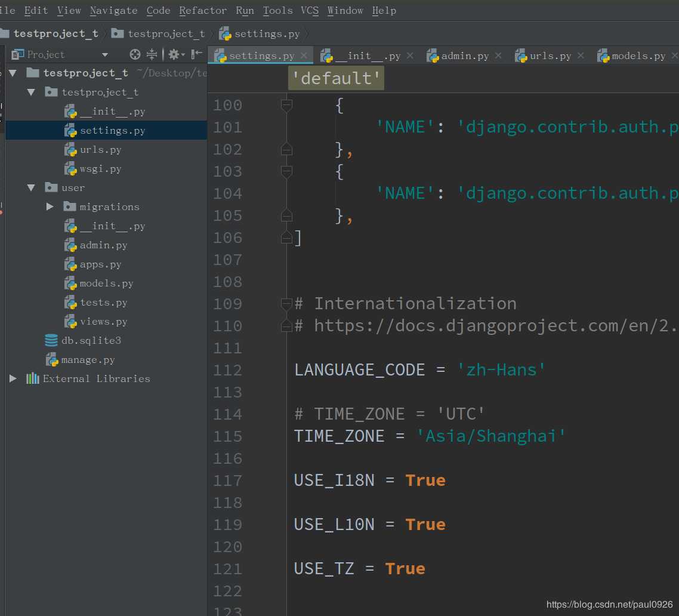Click the user folder icon

(x=51, y=187)
